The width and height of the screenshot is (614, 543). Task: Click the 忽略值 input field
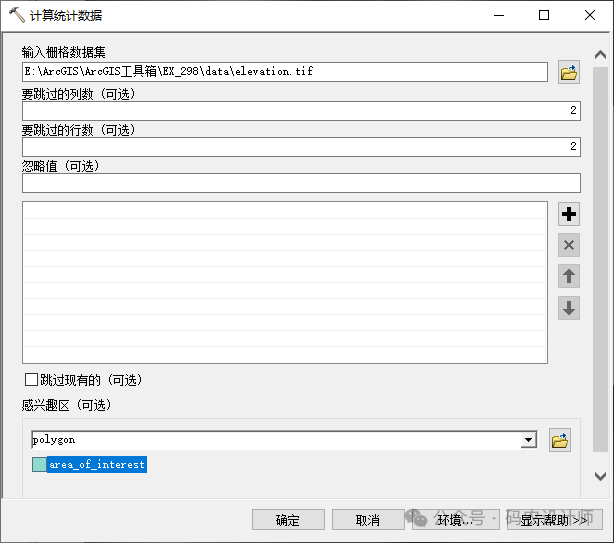300,183
